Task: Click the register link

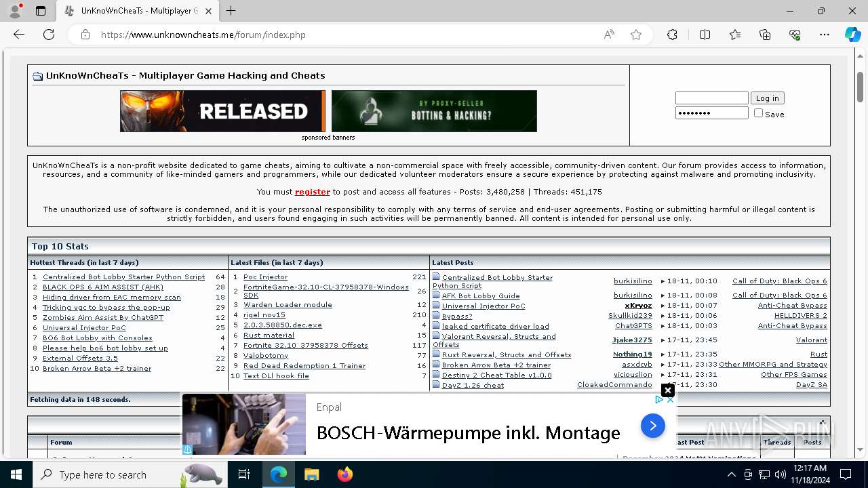Action: (x=313, y=192)
